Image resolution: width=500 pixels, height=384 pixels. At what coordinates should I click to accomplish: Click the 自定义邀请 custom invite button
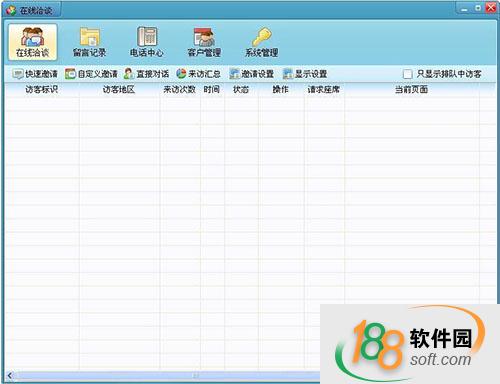[91, 74]
